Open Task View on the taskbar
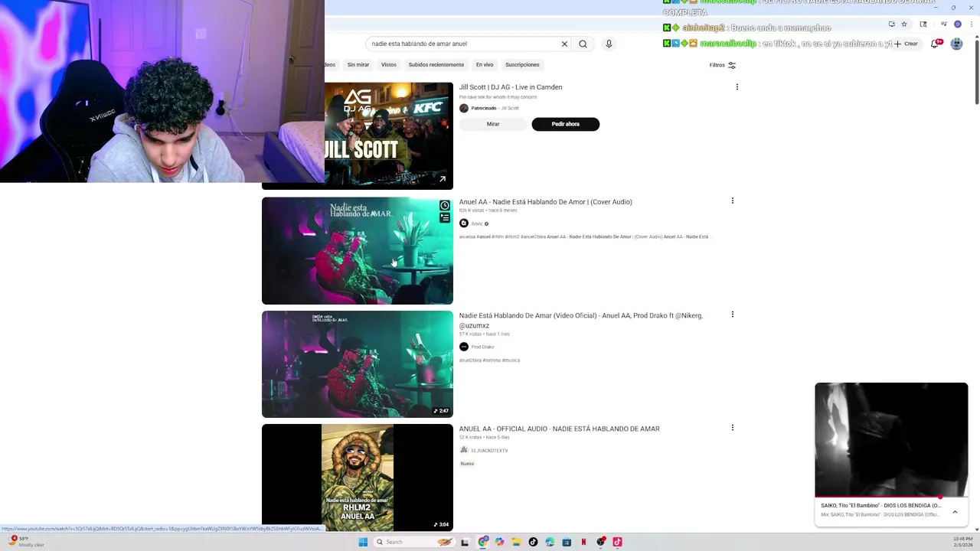The height and width of the screenshot is (551, 980). coord(465,542)
